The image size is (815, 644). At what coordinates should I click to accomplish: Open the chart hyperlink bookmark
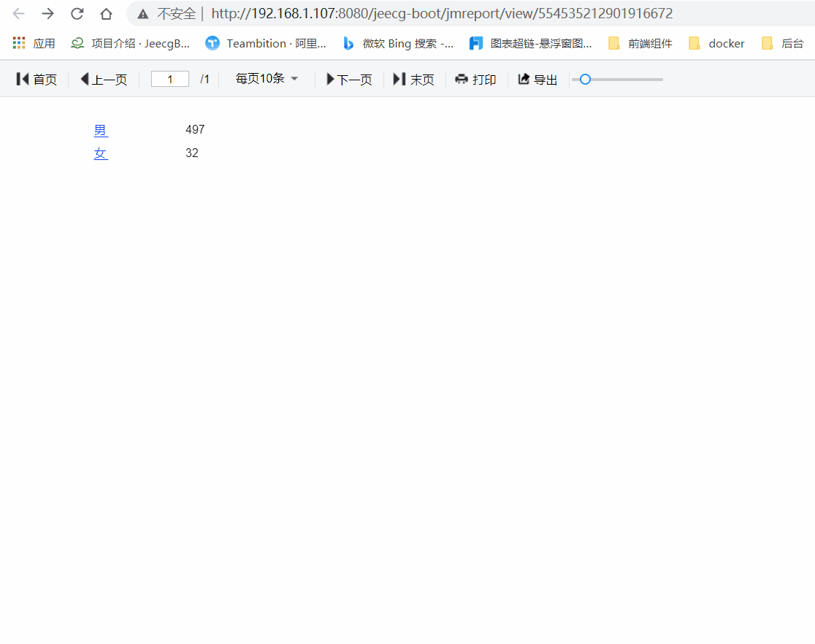pyautogui.click(x=531, y=43)
